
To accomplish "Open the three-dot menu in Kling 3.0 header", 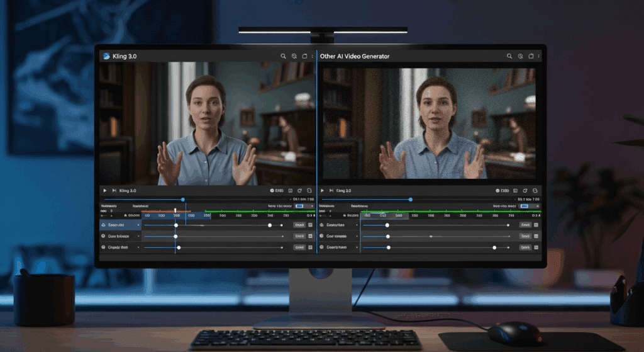I will click(312, 56).
